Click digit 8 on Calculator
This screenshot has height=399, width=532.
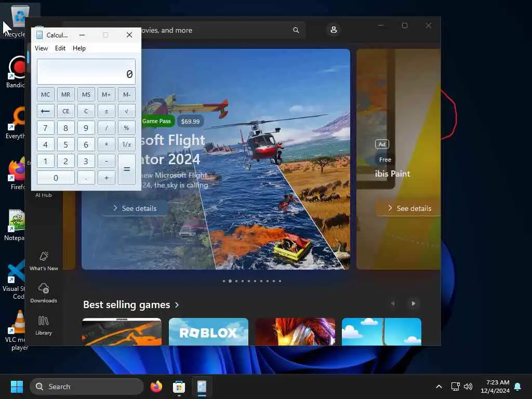click(x=66, y=128)
